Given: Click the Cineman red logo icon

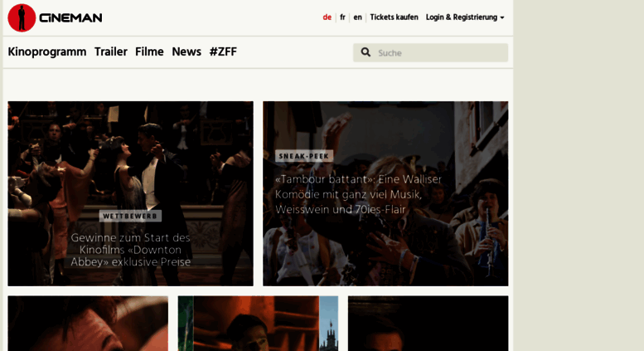Looking at the screenshot, I should pyautogui.click(x=22, y=17).
